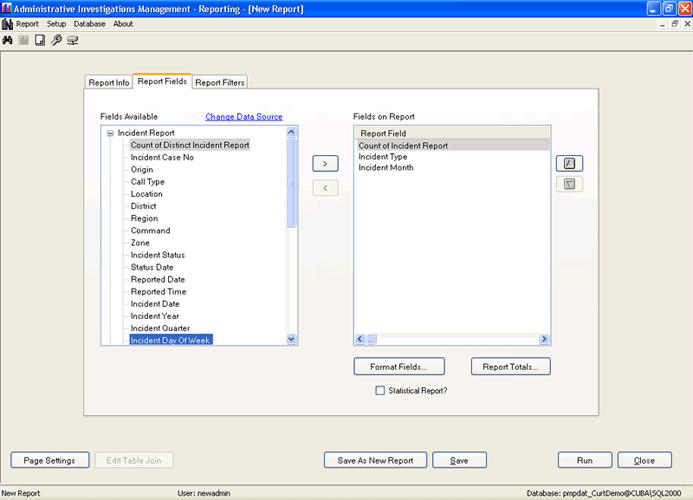Enable the Statistical Report checkbox
Image resolution: width=693 pixels, height=500 pixels.
(380, 391)
